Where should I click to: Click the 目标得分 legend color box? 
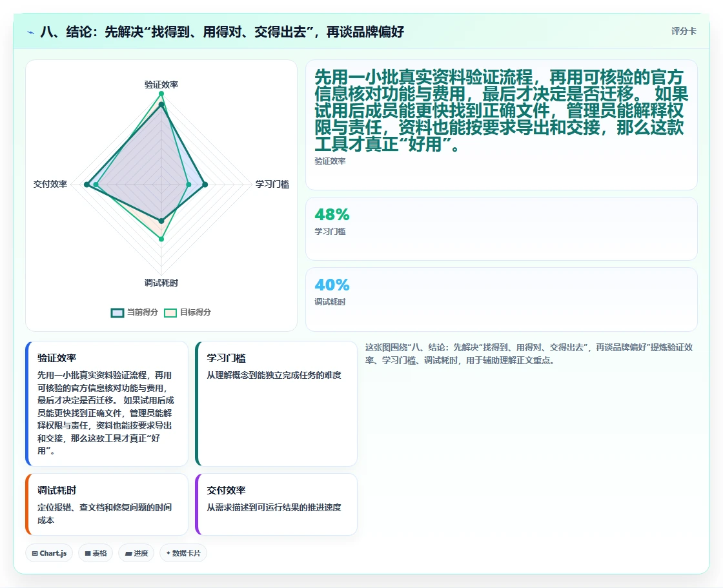170,312
